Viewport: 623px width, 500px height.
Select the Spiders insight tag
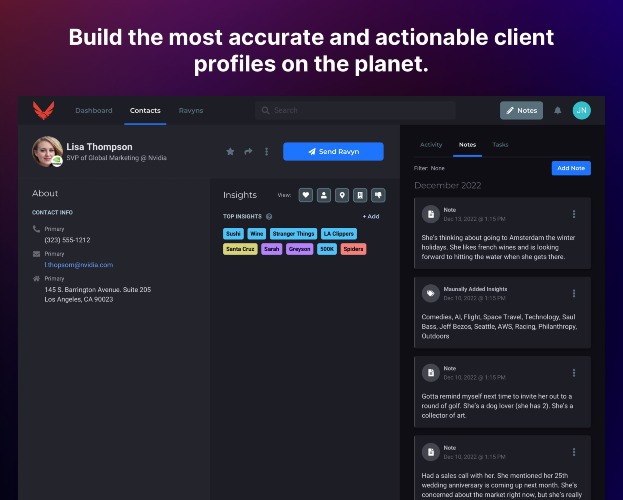(x=353, y=249)
